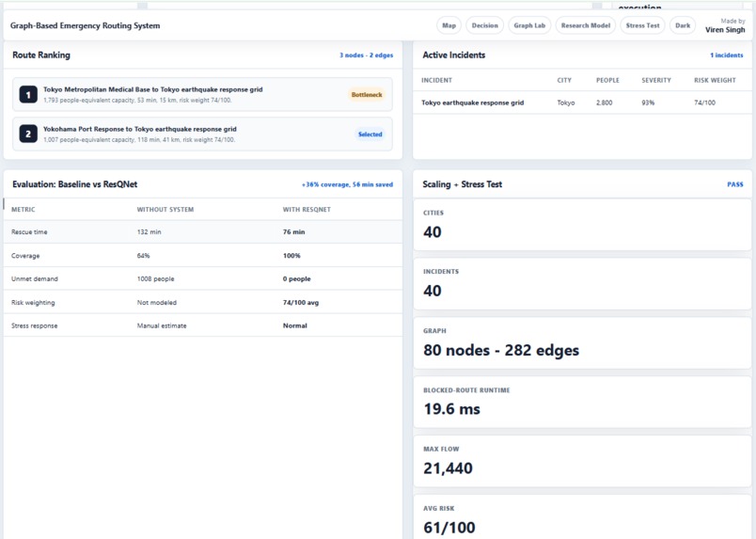
Task: Switch to the Decision section
Action: tap(484, 25)
